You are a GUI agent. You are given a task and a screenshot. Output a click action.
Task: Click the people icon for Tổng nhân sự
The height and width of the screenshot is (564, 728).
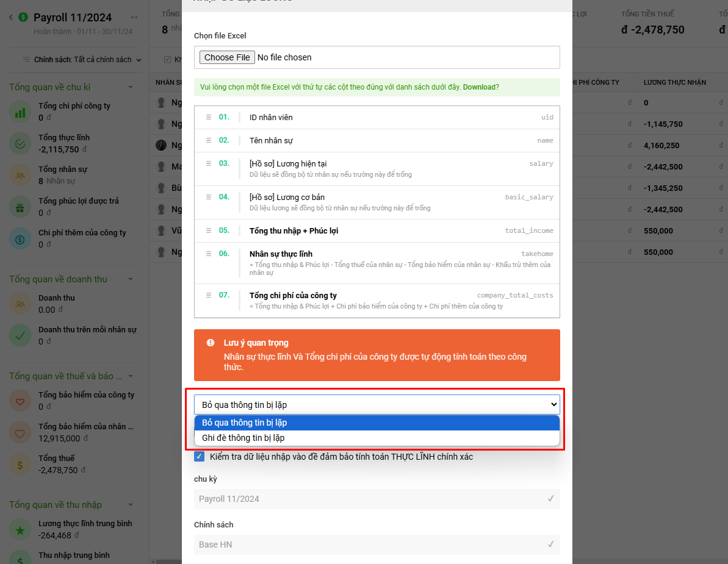[20, 176]
